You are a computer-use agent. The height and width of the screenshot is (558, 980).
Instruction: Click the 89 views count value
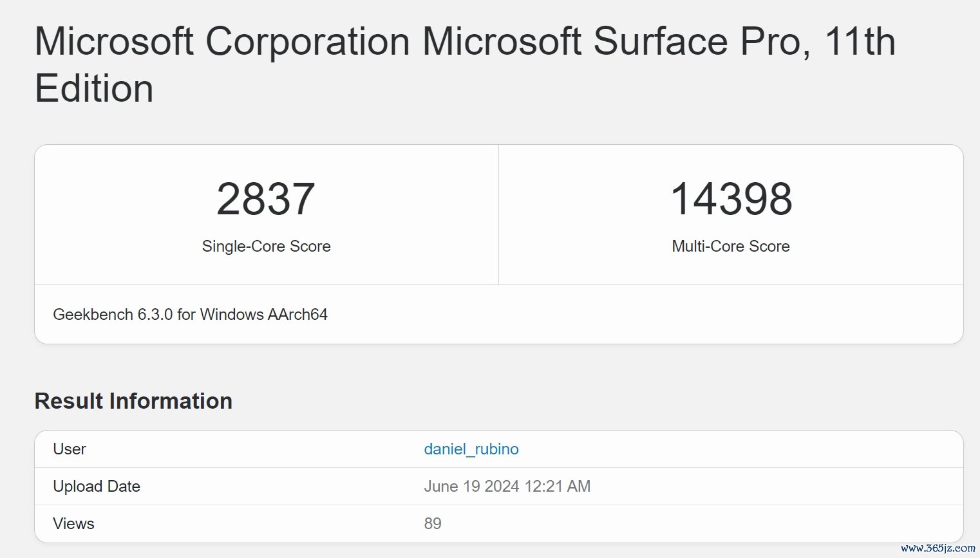coord(433,524)
